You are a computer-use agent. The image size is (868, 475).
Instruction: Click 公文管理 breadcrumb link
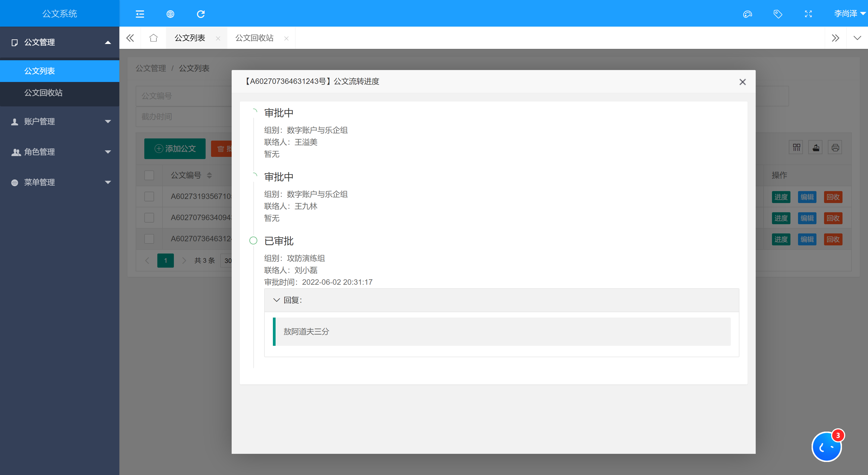(x=151, y=68)
